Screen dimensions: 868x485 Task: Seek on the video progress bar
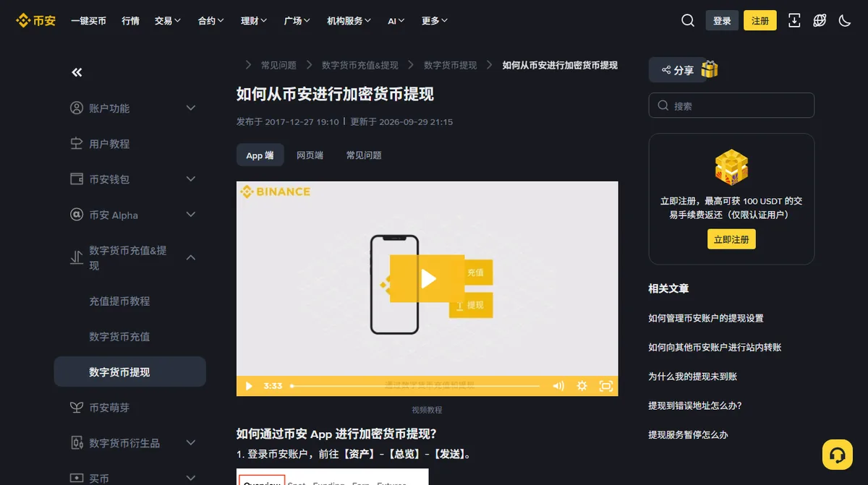point(415,386)
